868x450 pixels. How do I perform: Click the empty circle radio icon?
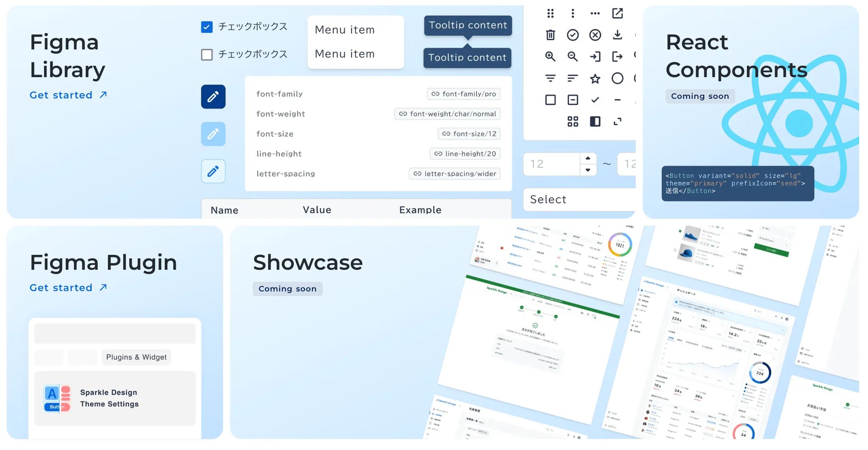pos(618,78)
